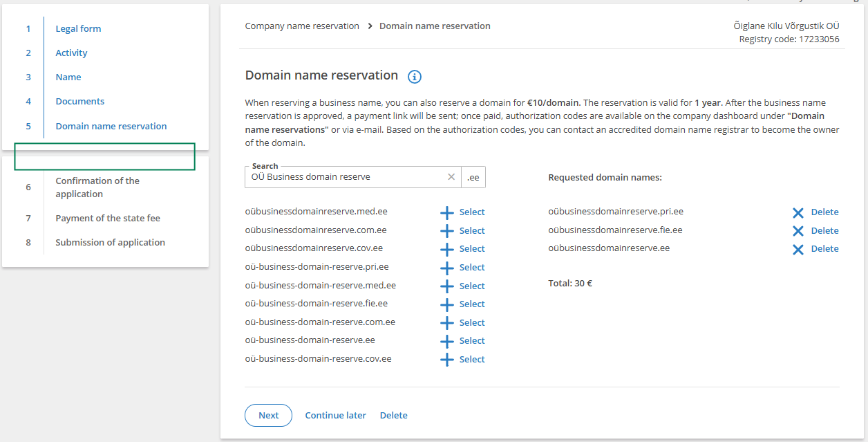Click the Total: 30 € text
Image resolution: width=868 pixels, height=442 pixels.
pos(570,284)
